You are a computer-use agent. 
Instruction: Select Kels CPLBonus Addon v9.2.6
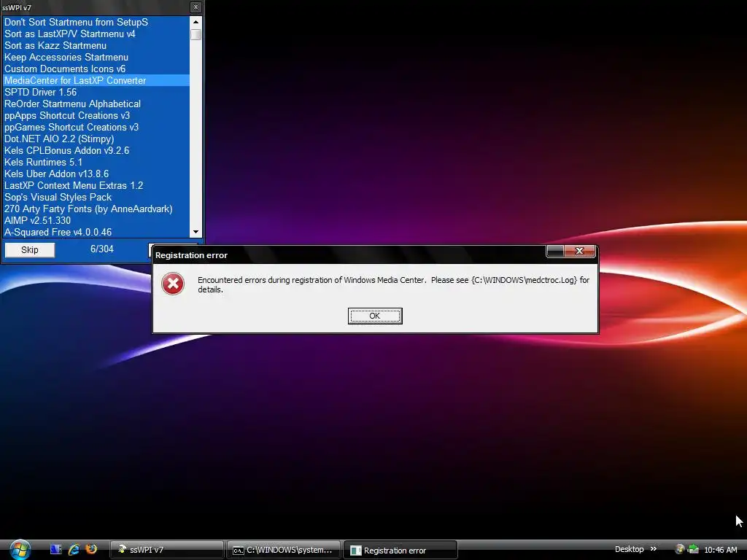pyautogui.click(x=96, y=150)
